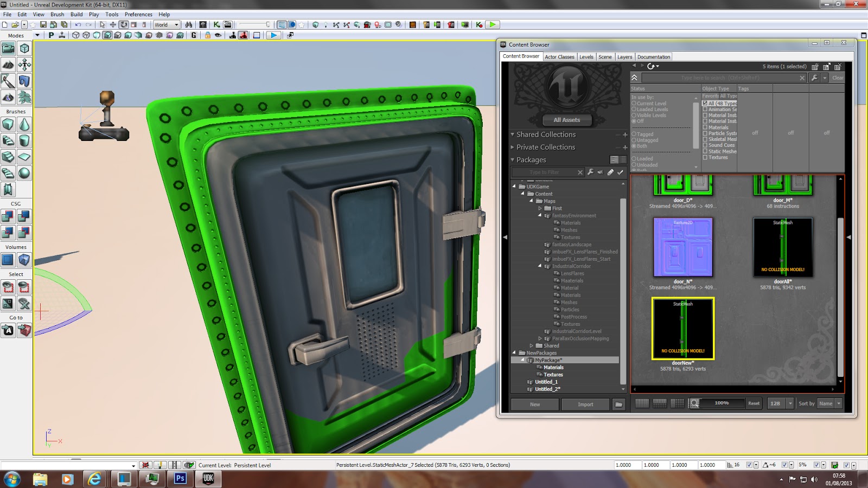Image resolution: width=868 pixels, height=488 pixels.
Task: Toggle All (48 Types) checkbox
Action: pyautogui.click(x=705, y=103)
